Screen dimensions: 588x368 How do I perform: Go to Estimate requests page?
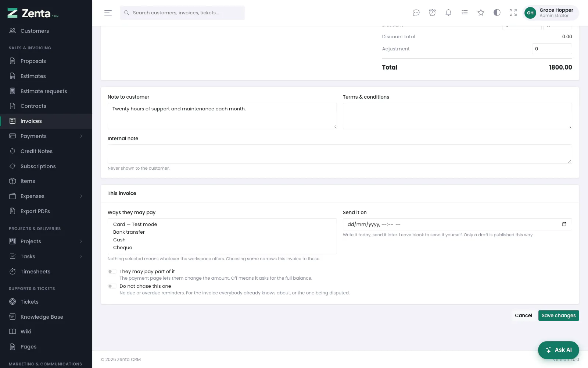pyautogui.click(x=46, y=91)
